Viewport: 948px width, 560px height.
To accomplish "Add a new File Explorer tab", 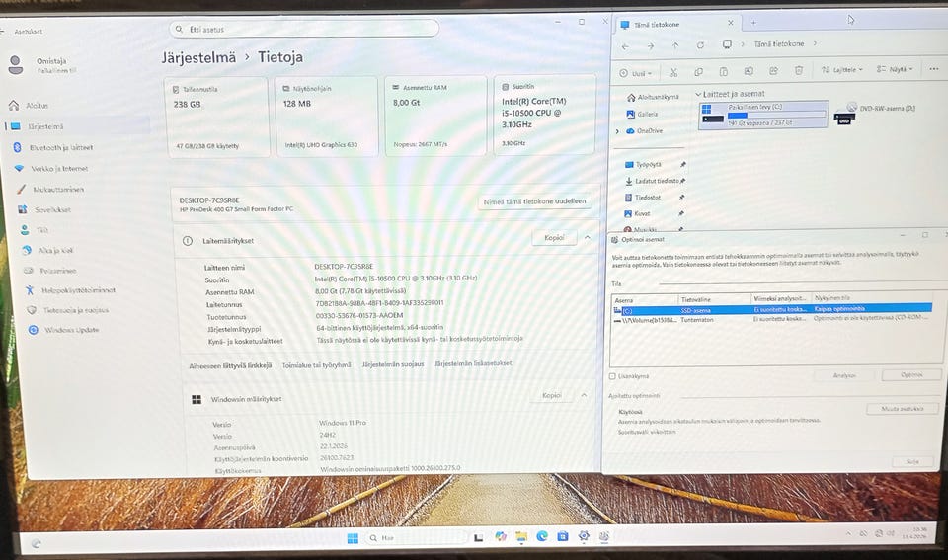I will pos(753,23).
